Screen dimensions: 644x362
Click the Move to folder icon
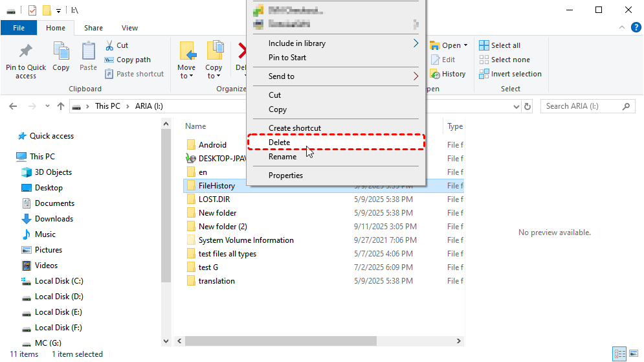pos(187,52)
